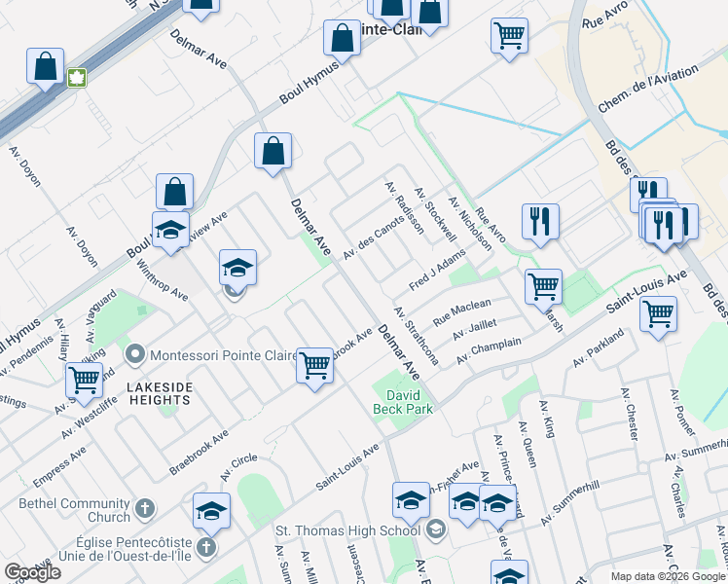Click the Empress Ave street label
Screen dimensions: 728x584
[x=59, y=466]
